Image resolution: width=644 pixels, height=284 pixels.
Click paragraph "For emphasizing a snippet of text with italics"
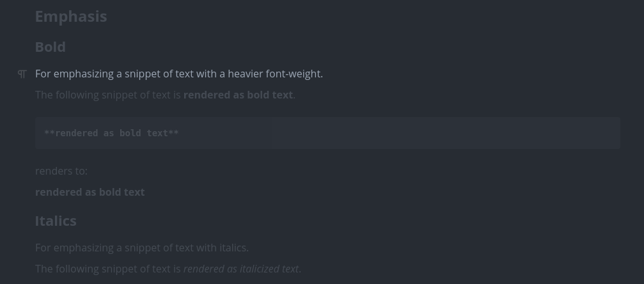142,248
